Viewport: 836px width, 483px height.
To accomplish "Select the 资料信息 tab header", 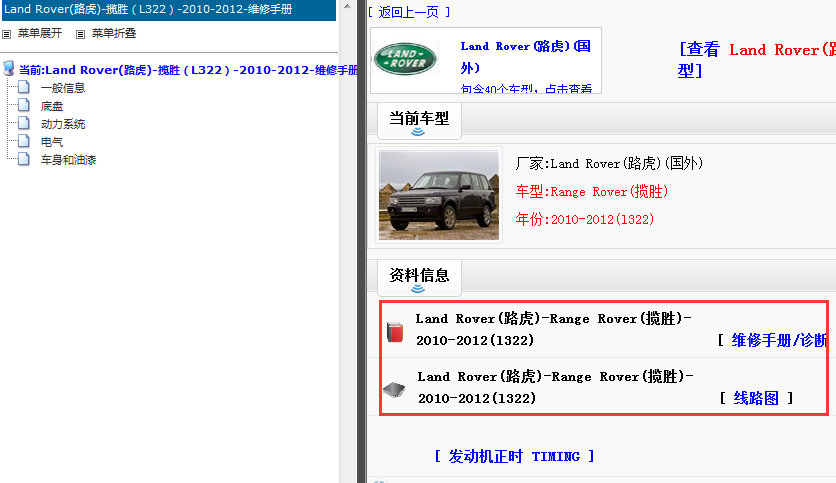I will (x=419, y=278).
